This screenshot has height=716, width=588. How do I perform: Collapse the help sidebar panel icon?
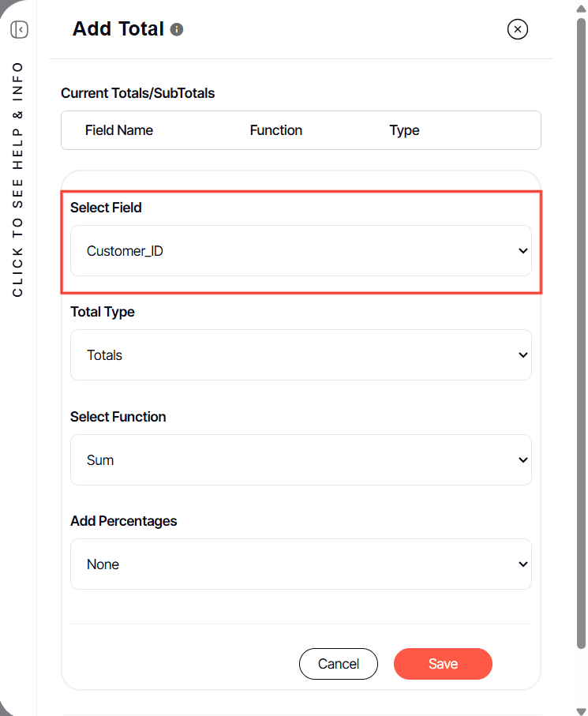[19, 30]
